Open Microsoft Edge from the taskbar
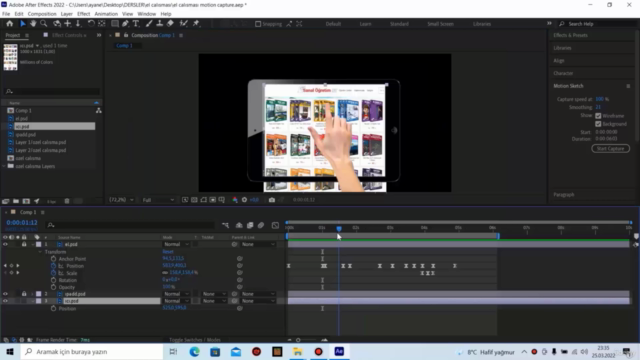 pos(194,351)
